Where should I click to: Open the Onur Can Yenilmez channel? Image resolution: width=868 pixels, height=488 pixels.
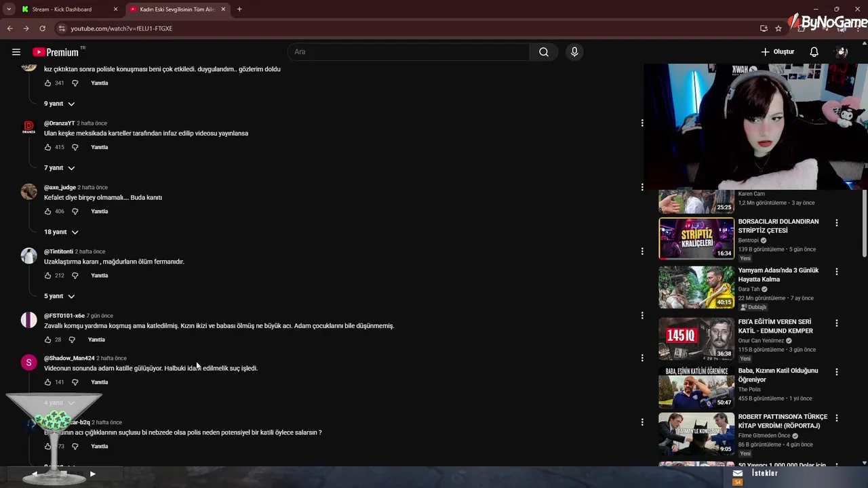point(764,341)
